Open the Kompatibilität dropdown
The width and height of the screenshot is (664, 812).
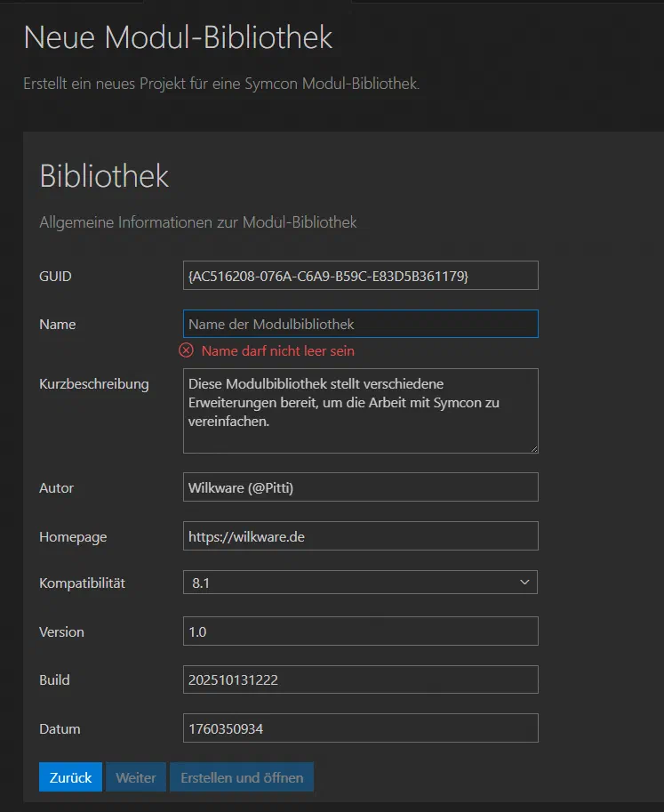[x=360, y=583]
